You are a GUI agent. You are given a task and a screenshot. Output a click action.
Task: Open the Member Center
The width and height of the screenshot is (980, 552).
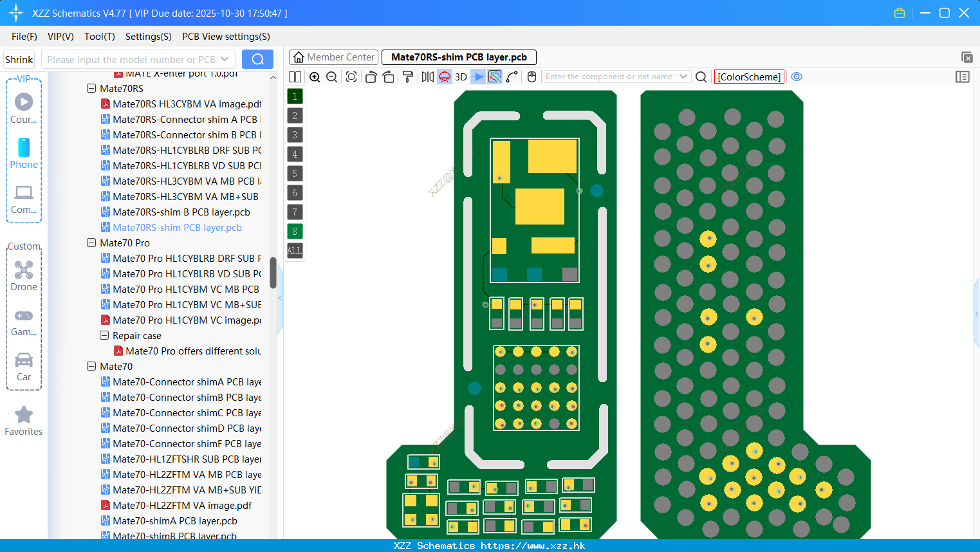click(333, 57)
